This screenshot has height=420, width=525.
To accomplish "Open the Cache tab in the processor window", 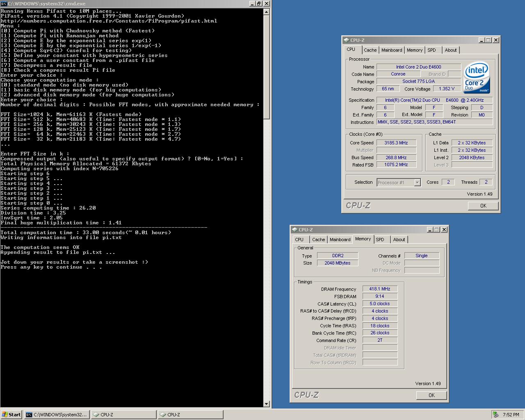I will tap(370, 50).
